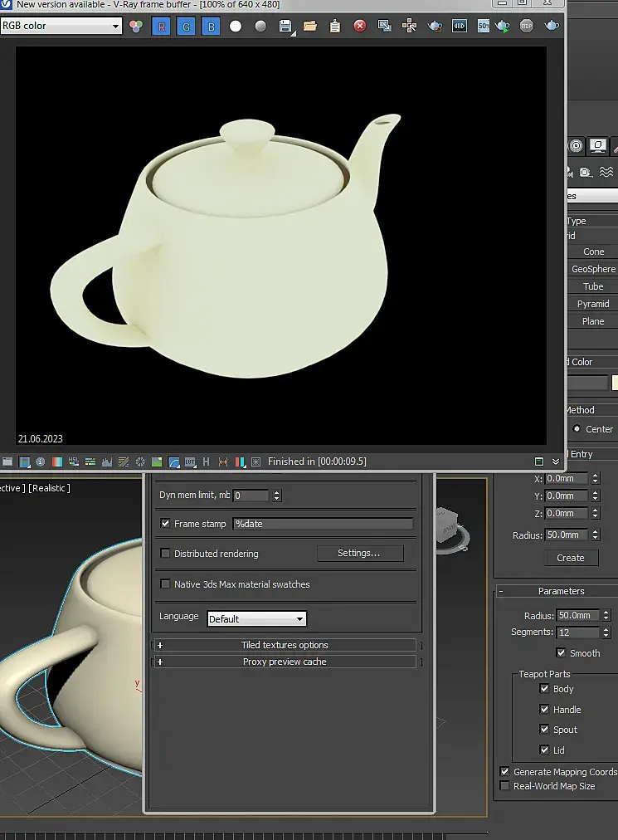
Task: Open distributed rendering Settings button
Action: coord(359,554)
